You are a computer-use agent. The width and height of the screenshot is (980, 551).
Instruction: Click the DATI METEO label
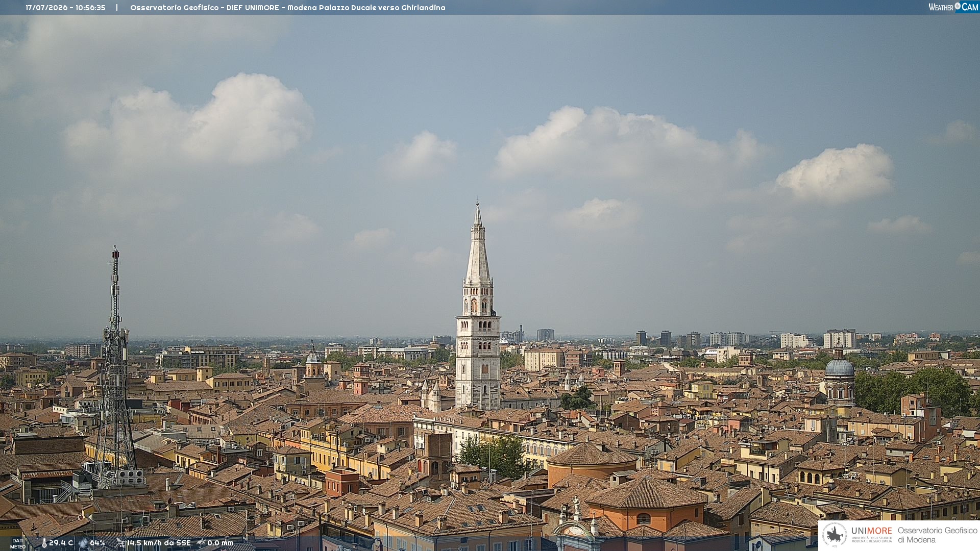tap(18, 543)
